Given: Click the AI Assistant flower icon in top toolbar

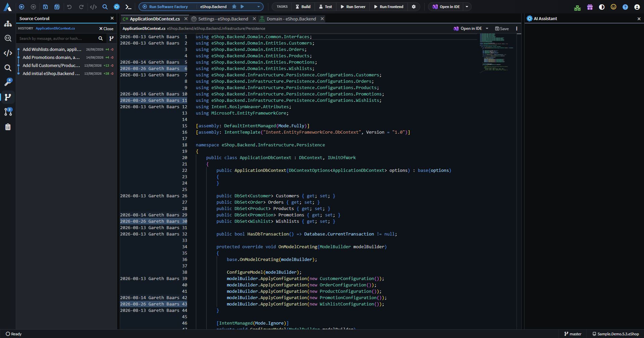Looking at the screenshot, I should pyautogui.click(x=117, y=7).
